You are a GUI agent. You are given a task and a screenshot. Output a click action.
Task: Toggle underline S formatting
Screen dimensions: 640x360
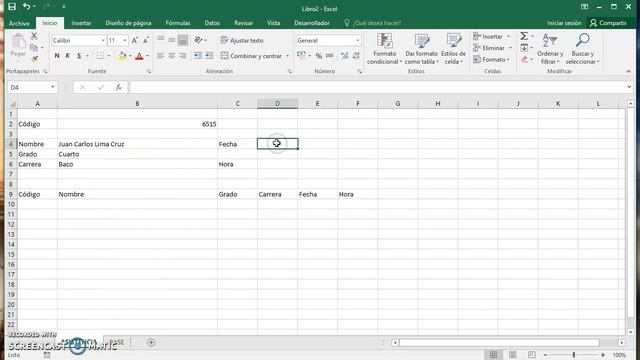click(x=79, y=56)
